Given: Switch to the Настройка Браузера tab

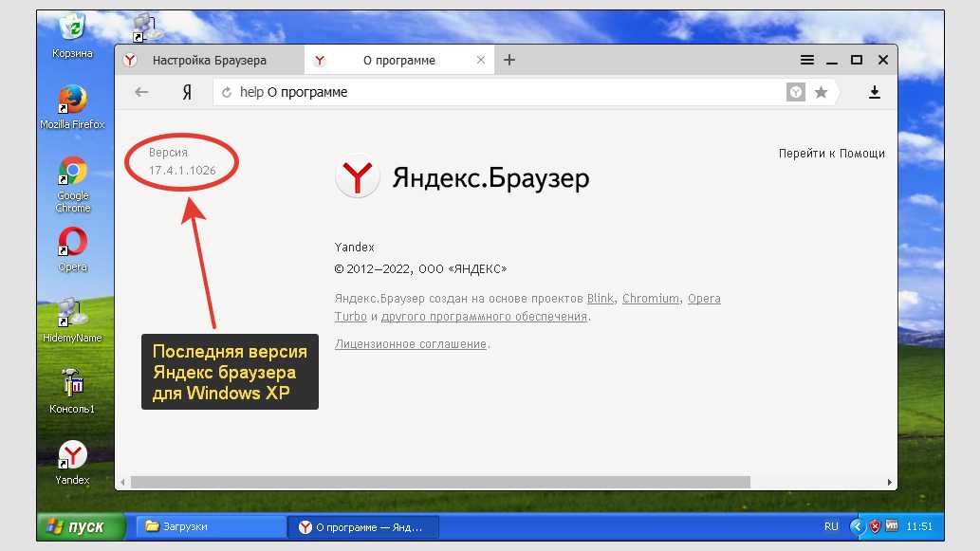Looking at the screenshot, I should tap(209, 61).
